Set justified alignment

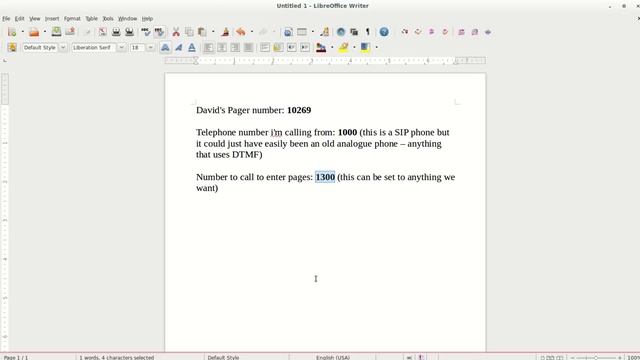point(248,47)
